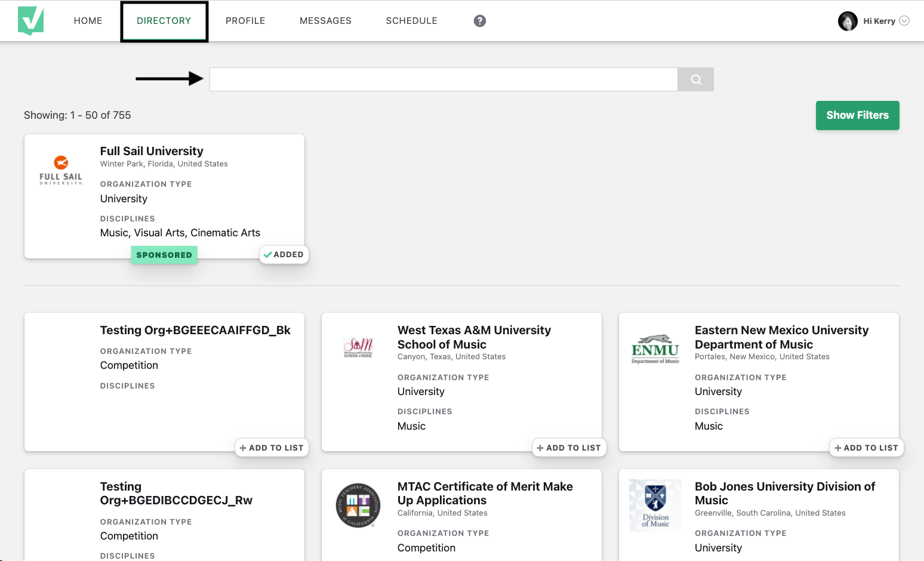Click the 'Hi Kerry' greeting text

click(x=879, y=21)
